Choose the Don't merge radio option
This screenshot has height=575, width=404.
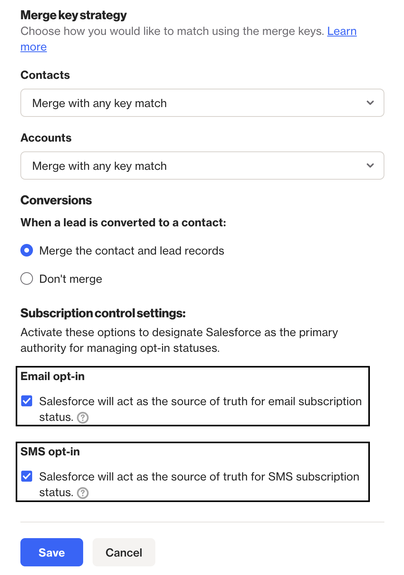point(27,279)
